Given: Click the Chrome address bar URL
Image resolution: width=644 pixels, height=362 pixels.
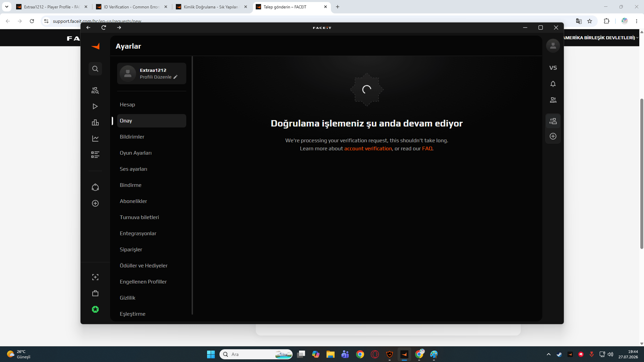Looking at the screenshot, I should pyautogui.click(x=97, y=21).
